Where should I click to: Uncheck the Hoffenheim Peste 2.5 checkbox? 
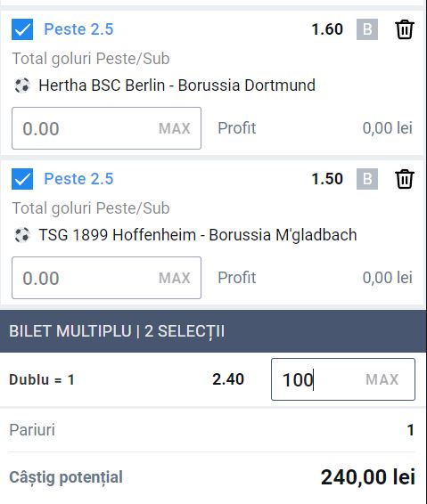tap(22, 179)
